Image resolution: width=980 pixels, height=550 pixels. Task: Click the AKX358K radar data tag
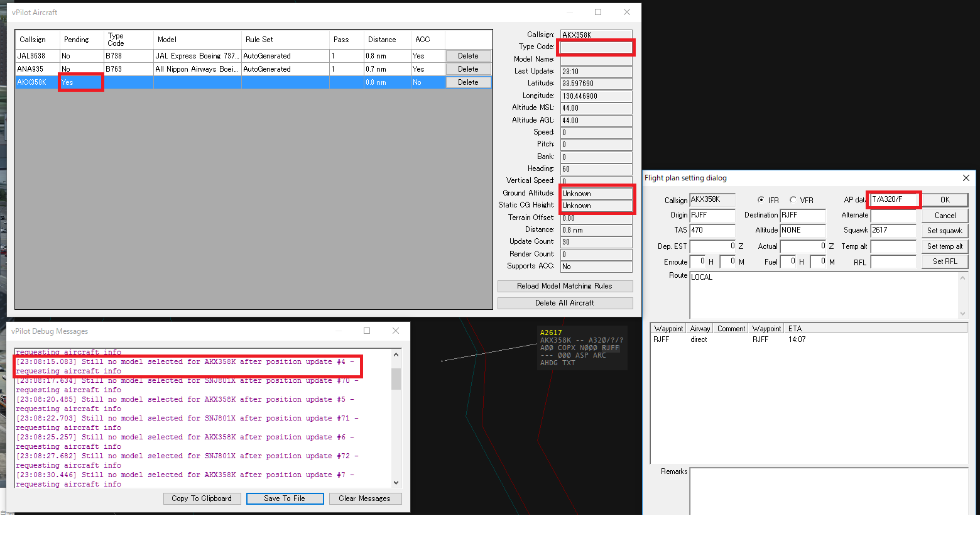point(581,348)
